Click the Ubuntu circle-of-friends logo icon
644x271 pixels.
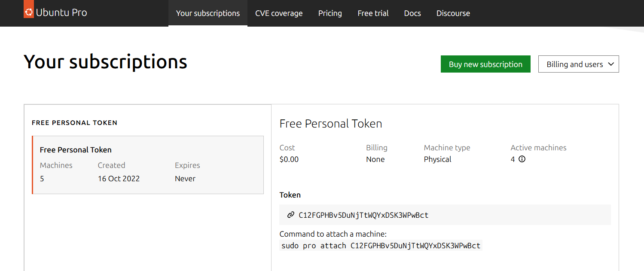click(29, 12)
